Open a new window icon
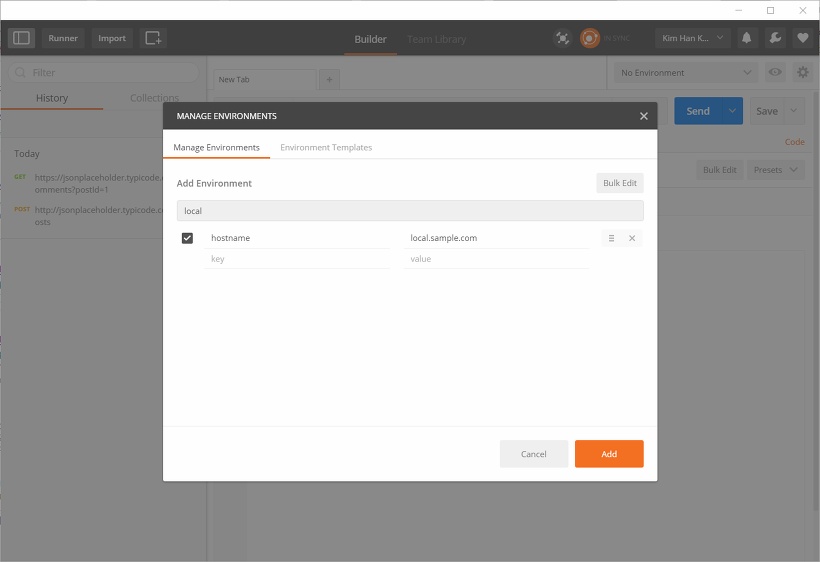 tap(153, 38)
